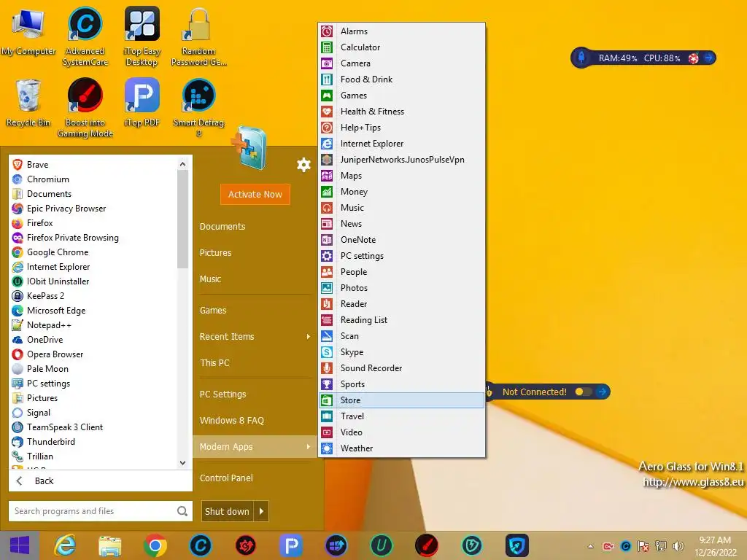Expand the RAM CPU widget arrow
747x560 pixels.
[x=708, y=58]
